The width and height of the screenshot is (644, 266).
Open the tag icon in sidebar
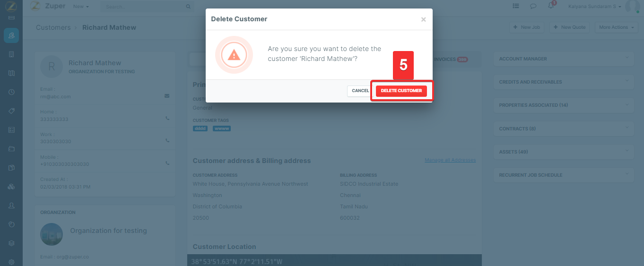[11, 111]
